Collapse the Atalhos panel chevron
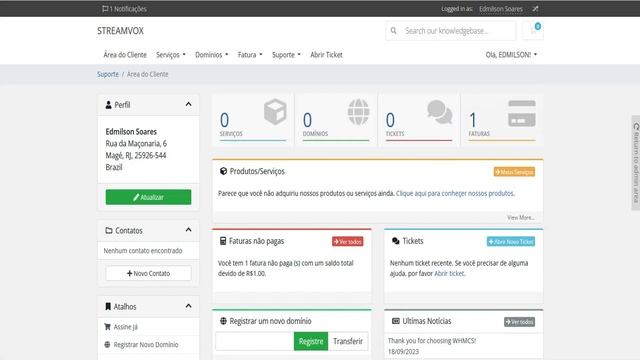Viewport: 640px width, 360px height. pos(188,306)
